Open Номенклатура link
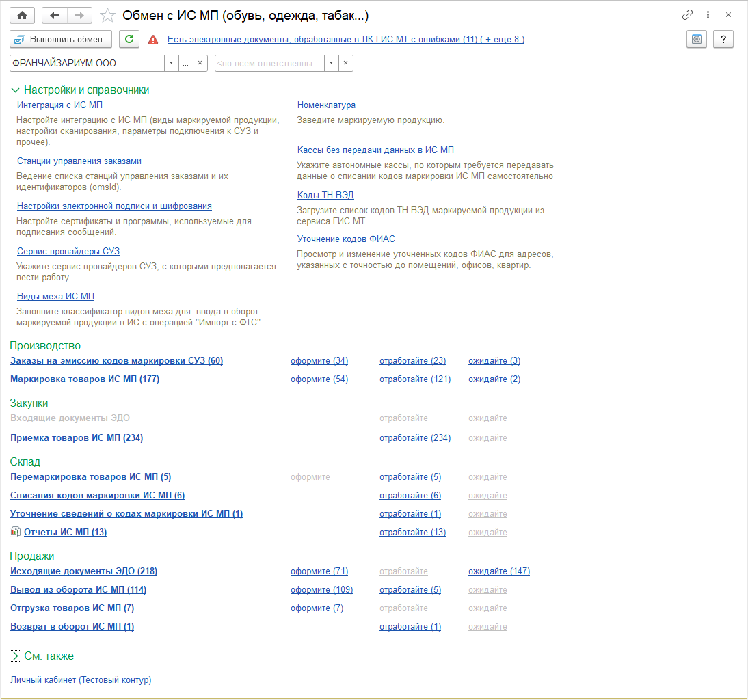 (x=326, y=105)
